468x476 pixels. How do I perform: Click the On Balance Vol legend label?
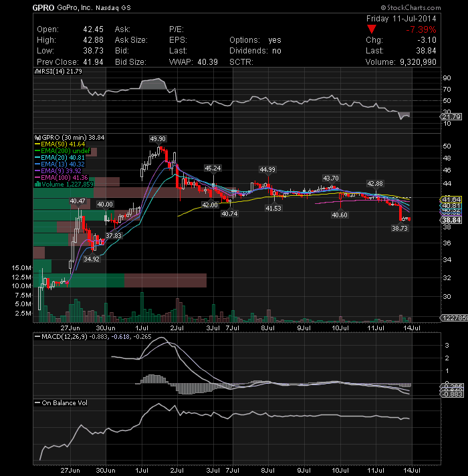64,403
